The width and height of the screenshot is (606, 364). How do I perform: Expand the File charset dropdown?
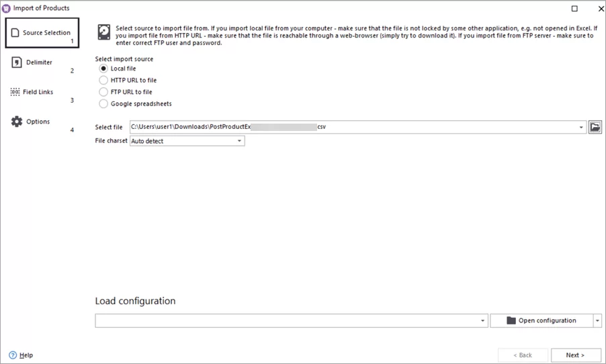click(239, 141)
